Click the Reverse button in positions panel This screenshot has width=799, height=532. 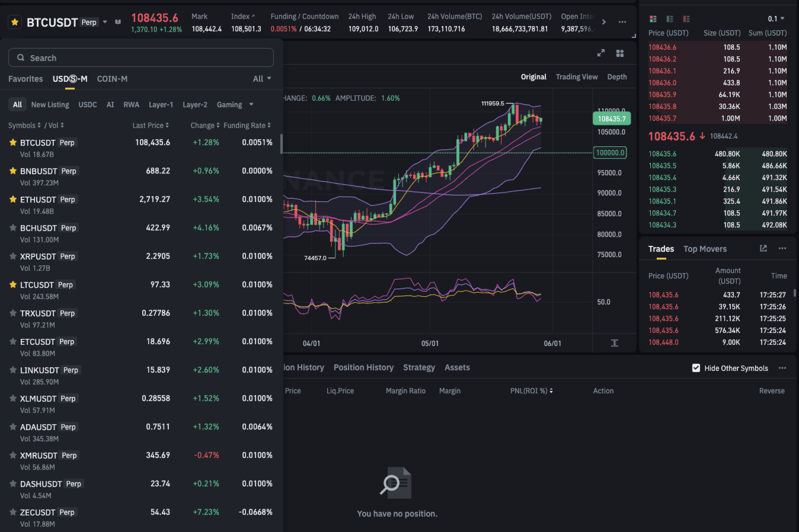click(x=772, y=390)
